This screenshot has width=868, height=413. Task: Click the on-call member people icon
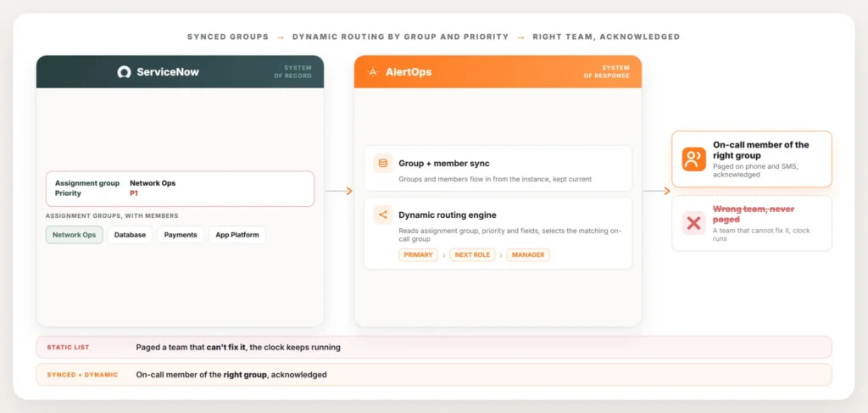[693, 159]
